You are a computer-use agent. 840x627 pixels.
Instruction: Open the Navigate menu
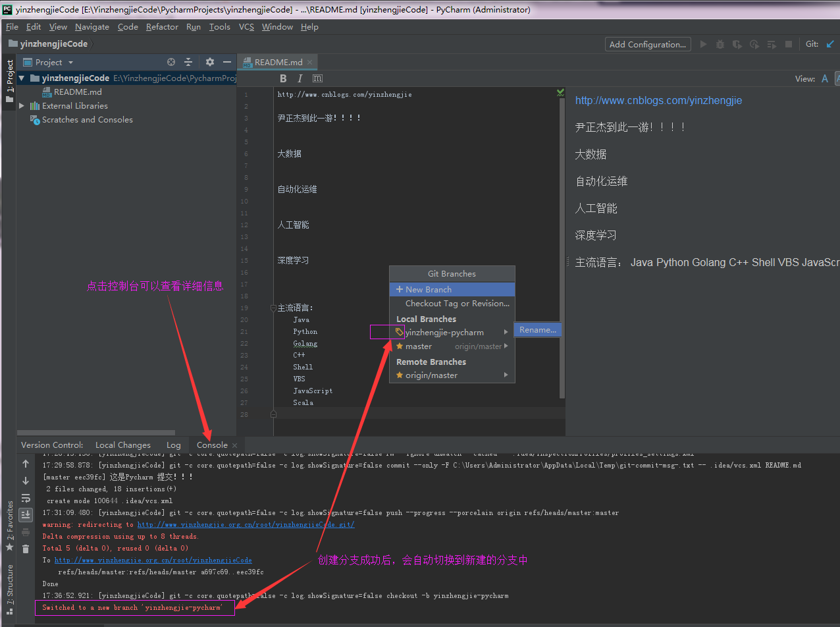point(92,27)
